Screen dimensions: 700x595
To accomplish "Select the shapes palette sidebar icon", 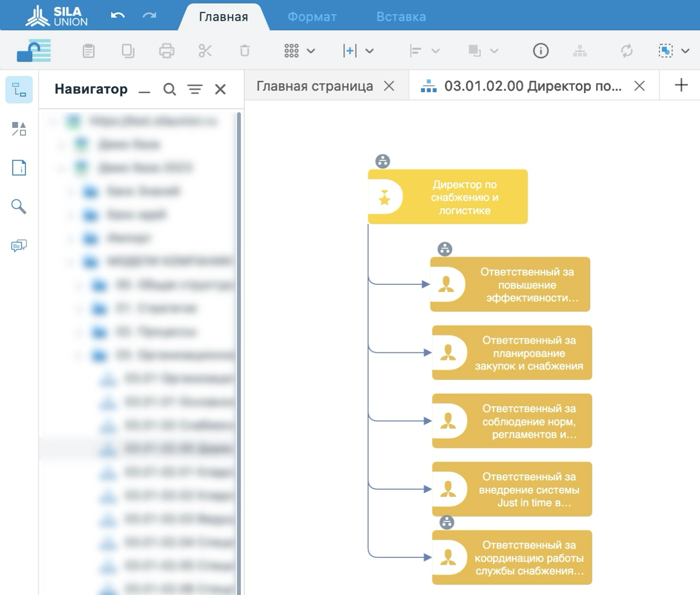I will [x=19, y=129].
